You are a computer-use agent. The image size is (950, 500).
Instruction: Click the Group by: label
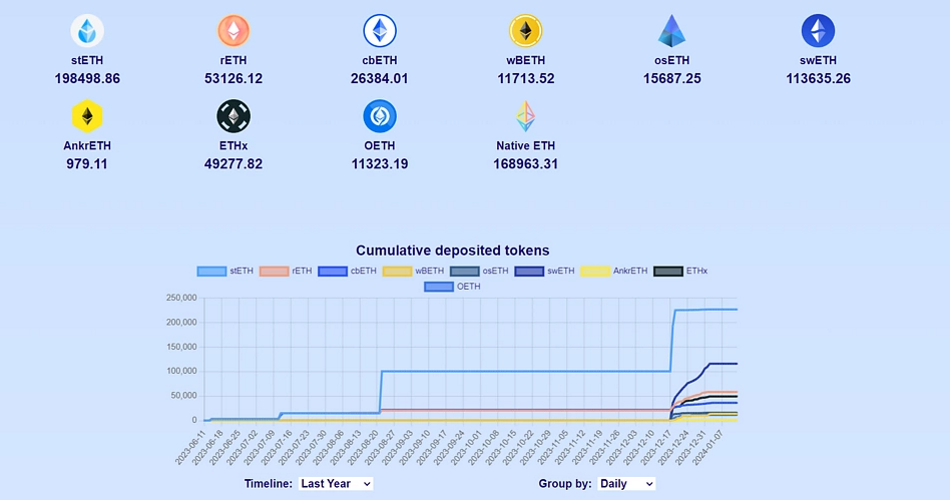[x=565, y=484]
